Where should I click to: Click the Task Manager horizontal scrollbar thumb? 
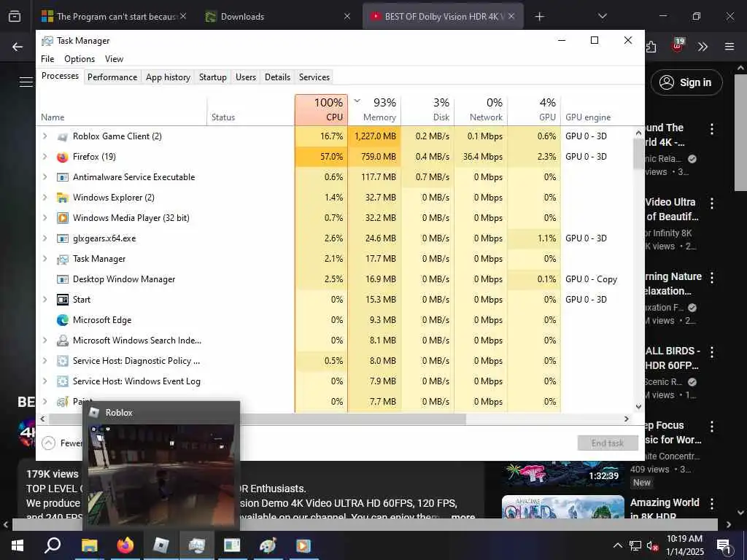(x=258, y=419)
